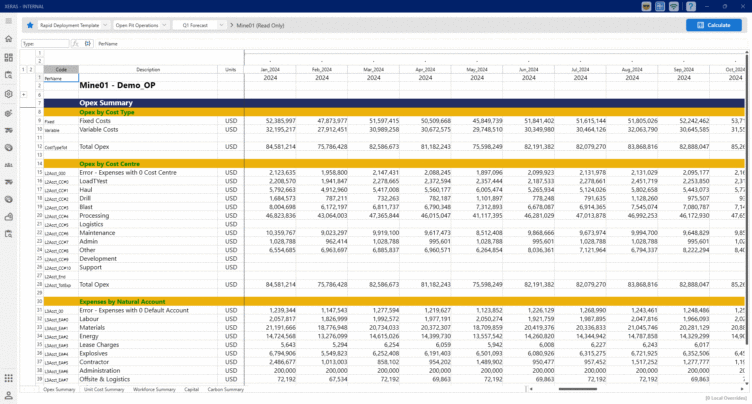The width and height of the screenshot is (752, 404).
Task: Click the horizontal scrollbar left arrow
Action: click(531, 389)
